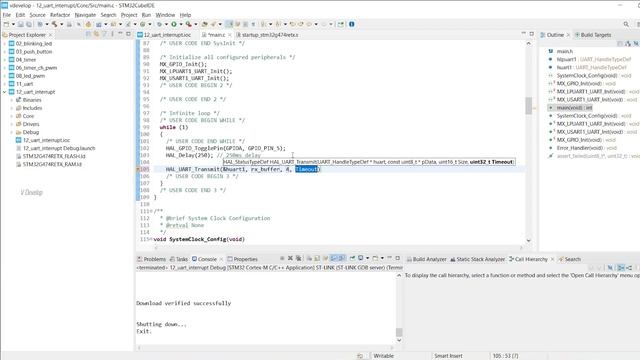Image resolution: width=640 pixels, height=360 pixels.
Task: Open Static Stack Analyzer tab
Action: click(x=478, y=259)
